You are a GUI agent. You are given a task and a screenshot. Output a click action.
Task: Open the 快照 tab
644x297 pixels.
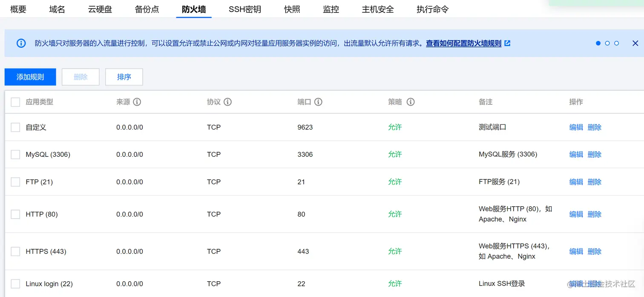pos(292,9)
